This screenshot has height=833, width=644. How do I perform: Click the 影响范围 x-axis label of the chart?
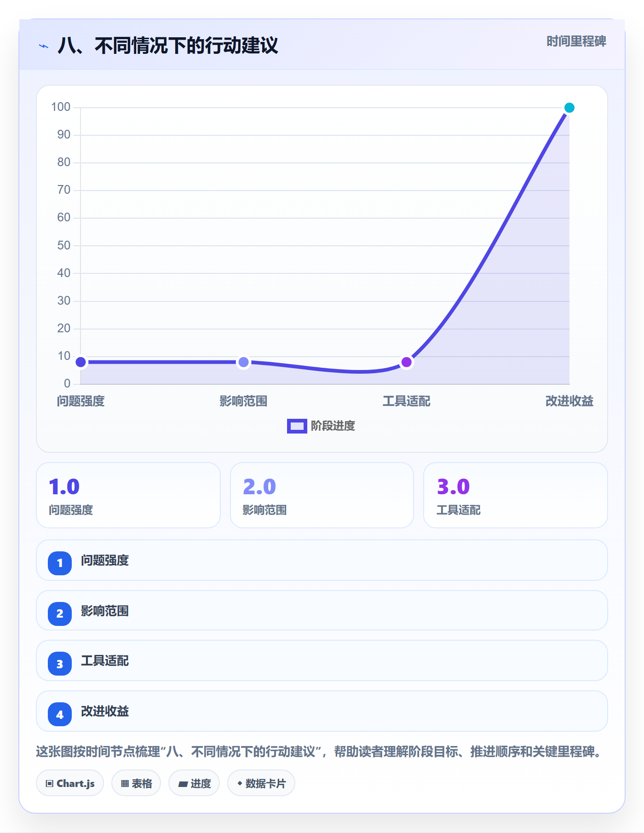(x=243, y=401)
